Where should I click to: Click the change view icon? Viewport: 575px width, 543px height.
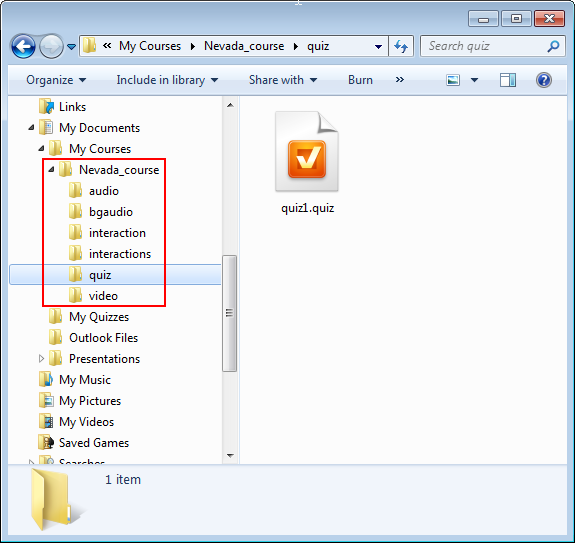453,80
